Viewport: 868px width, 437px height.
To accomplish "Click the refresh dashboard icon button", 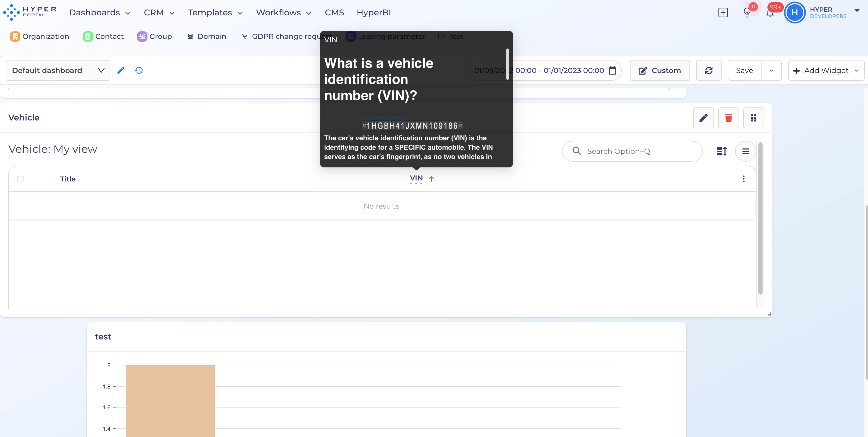I will 709,70.
